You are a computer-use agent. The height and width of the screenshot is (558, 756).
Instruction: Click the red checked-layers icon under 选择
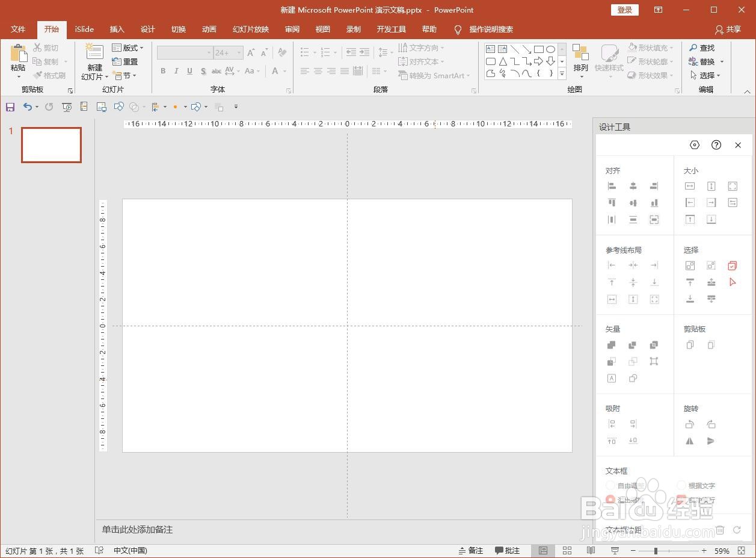click(x=733, y=265)
